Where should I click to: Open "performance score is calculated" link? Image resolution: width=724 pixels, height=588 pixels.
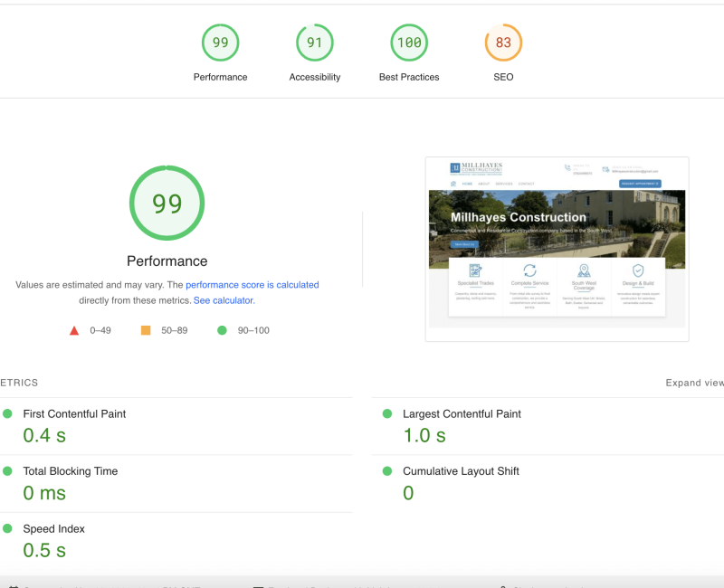click(x=252, y=285)
